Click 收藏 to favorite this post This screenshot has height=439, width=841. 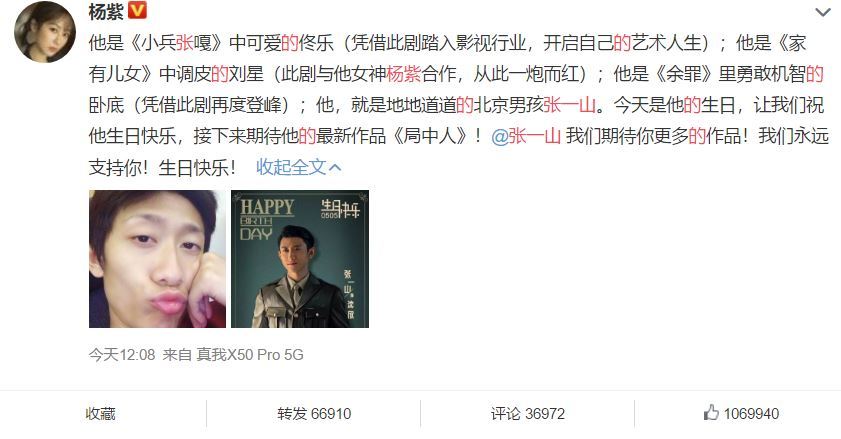pos(100,414)
